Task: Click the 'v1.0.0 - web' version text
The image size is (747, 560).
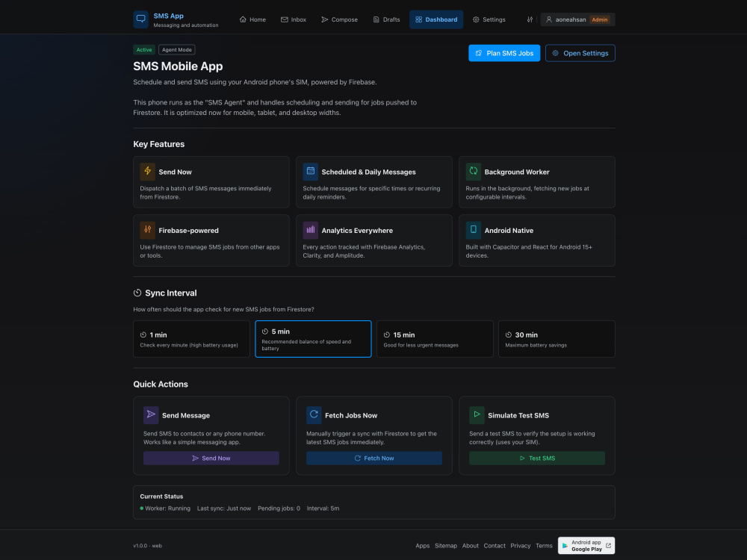Action: pos(148,546)
